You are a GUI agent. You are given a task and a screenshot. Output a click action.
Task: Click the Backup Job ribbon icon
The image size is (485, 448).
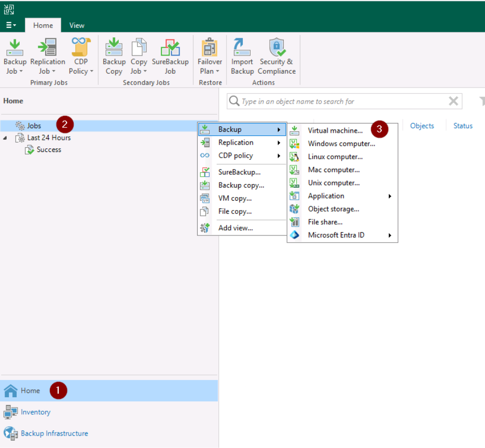[x=15, y=48]
